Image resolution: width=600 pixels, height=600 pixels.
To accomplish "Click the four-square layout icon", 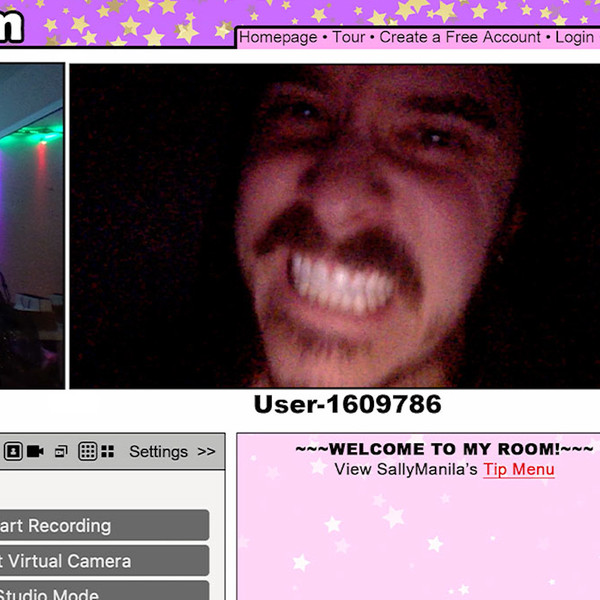I will (x=107, y=452).
